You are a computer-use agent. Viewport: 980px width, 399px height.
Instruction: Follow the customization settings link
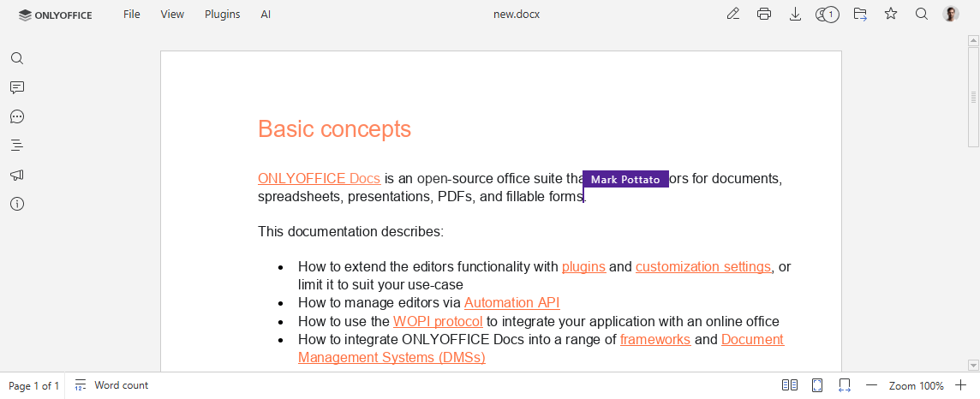click(x=703, y=266)
